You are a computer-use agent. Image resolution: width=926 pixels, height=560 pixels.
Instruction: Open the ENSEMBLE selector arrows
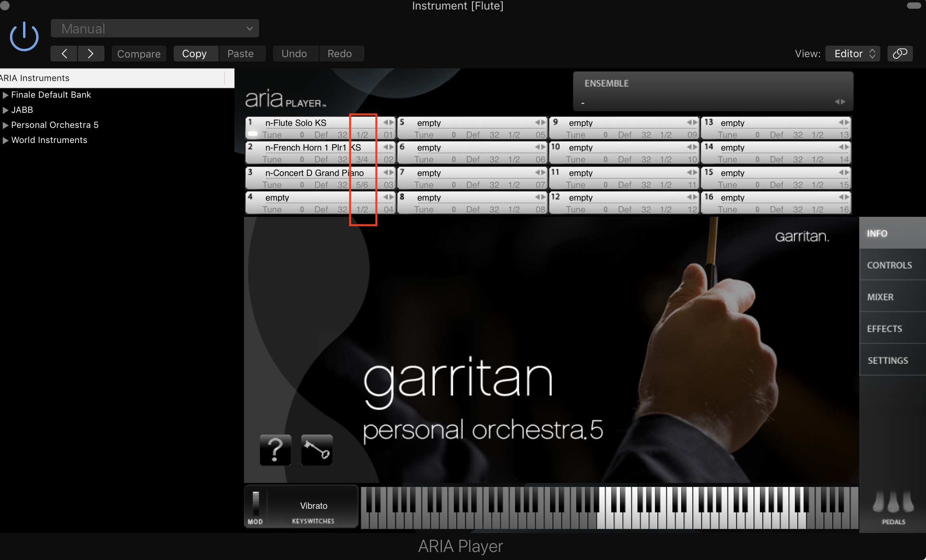(840, 102)
